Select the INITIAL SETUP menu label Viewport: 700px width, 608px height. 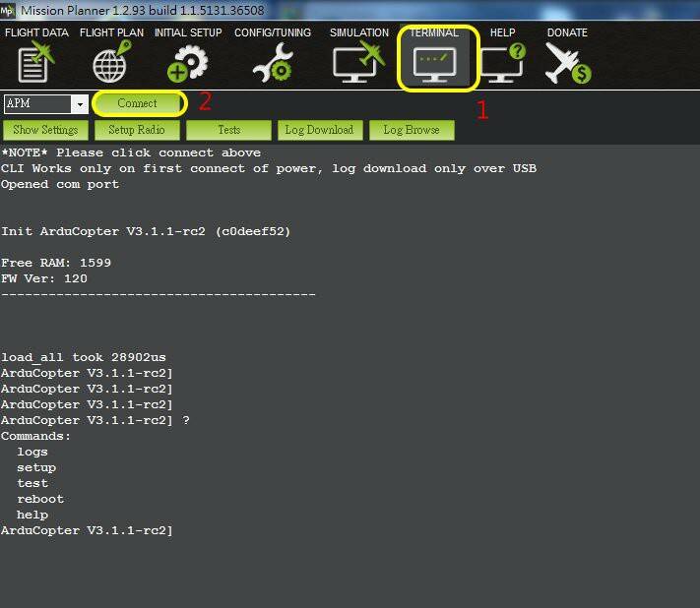188,32
